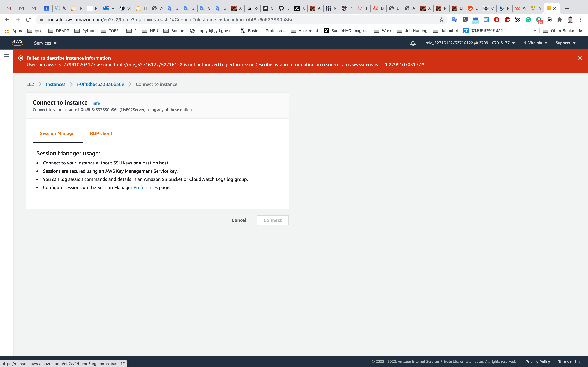The height and width of the screenshot is (367, 588).
Task: Open the role account dropdown
Action: [470, 43]
